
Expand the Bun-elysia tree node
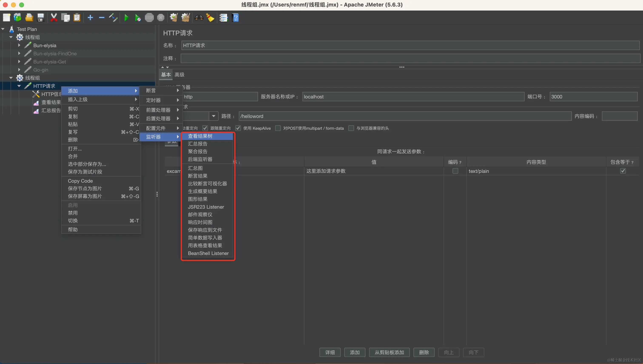19,45
